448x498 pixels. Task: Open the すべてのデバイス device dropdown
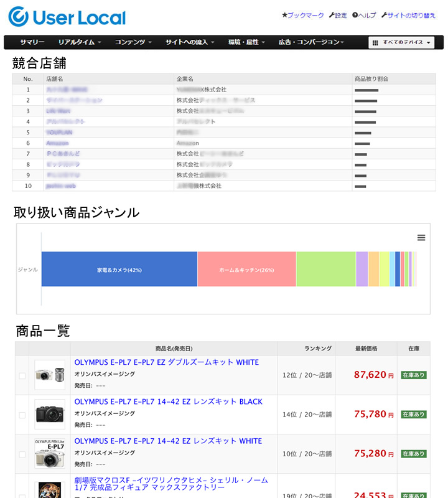pos(401,42)
